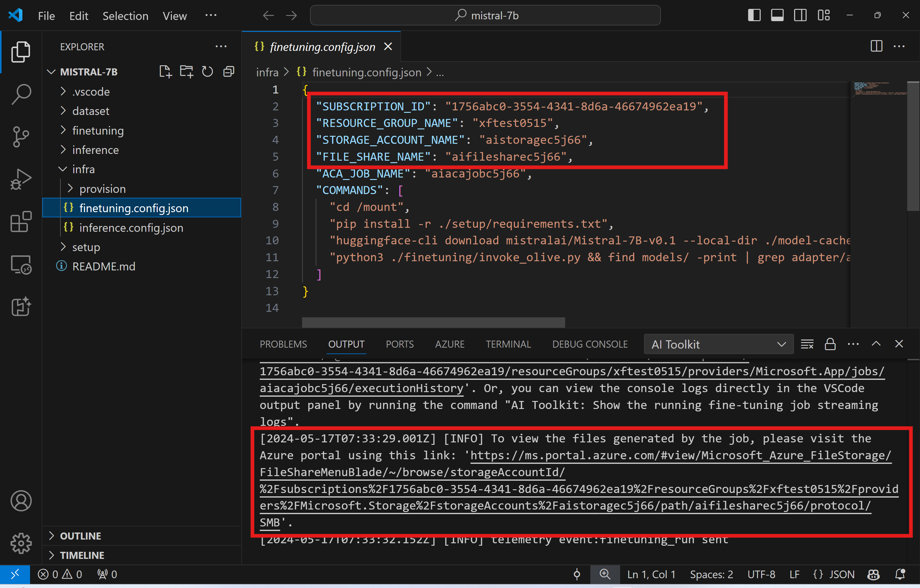Open the AI Toolkit sidebar icon
Image resolution: width=920 pixels, height=588 pixels.
click(21, 307)
